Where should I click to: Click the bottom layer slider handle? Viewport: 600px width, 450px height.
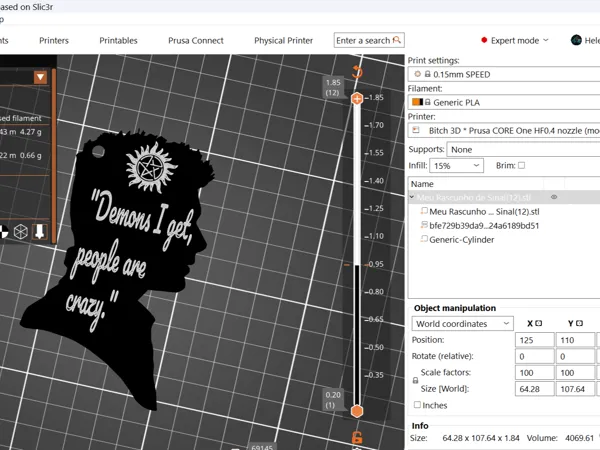pos(357,411)
